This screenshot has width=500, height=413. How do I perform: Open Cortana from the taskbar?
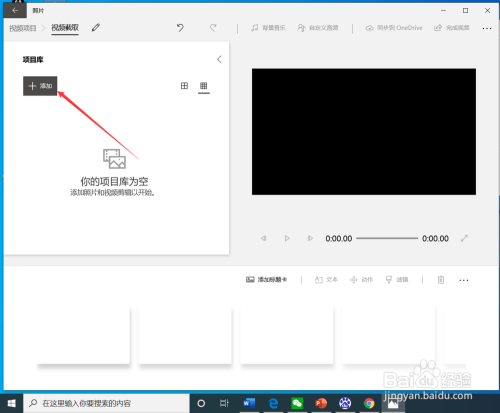point(201,404)
